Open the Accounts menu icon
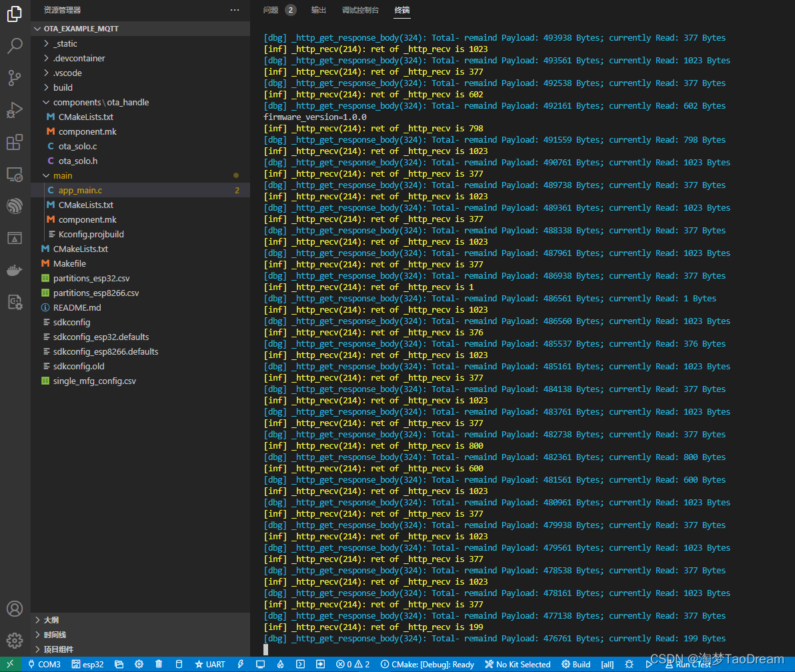 click(15, 609)
